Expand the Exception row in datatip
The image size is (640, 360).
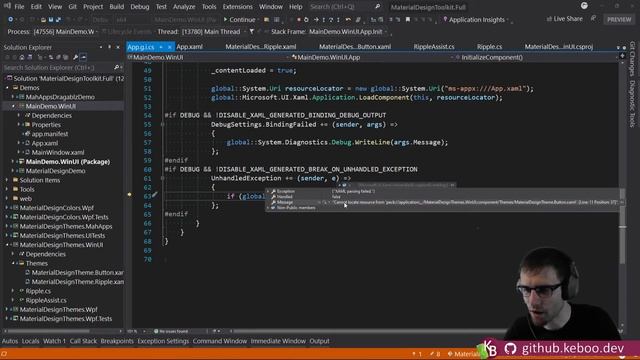[269, 191]
